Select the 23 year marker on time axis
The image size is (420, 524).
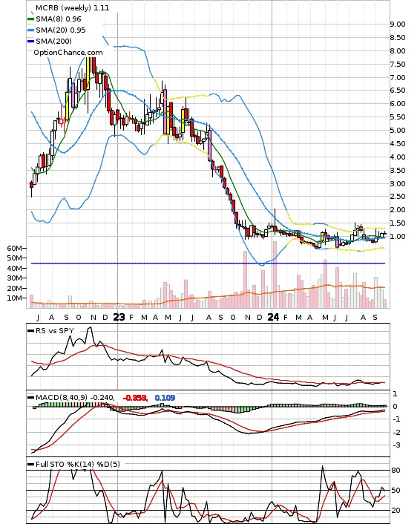click(119, 317)
